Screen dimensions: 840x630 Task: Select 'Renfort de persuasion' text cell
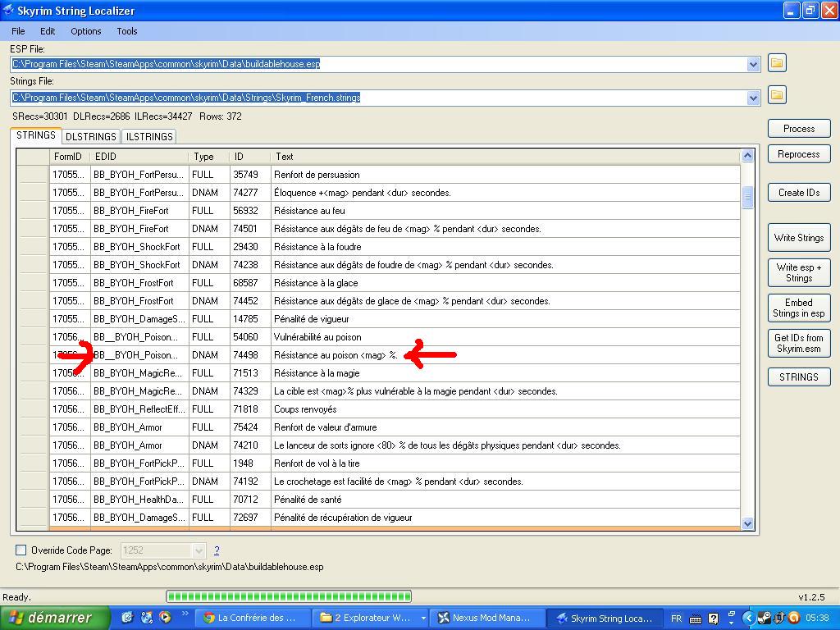coord(505,175)
